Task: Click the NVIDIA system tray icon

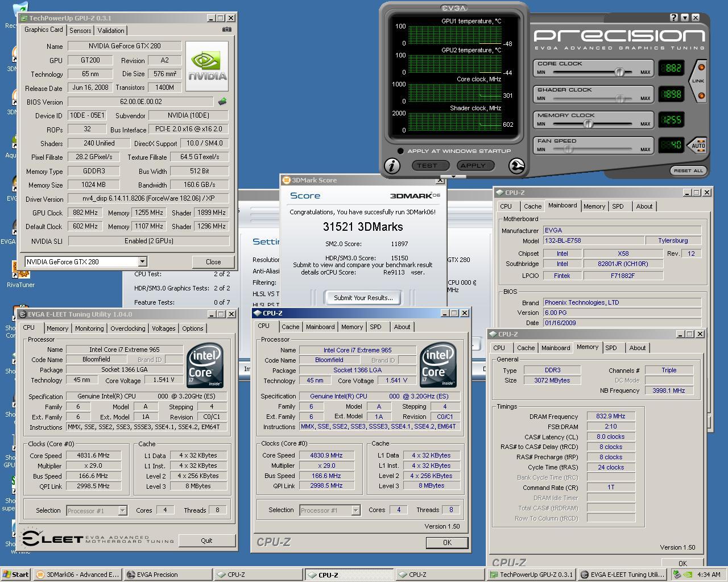Action: click(688, 575)
